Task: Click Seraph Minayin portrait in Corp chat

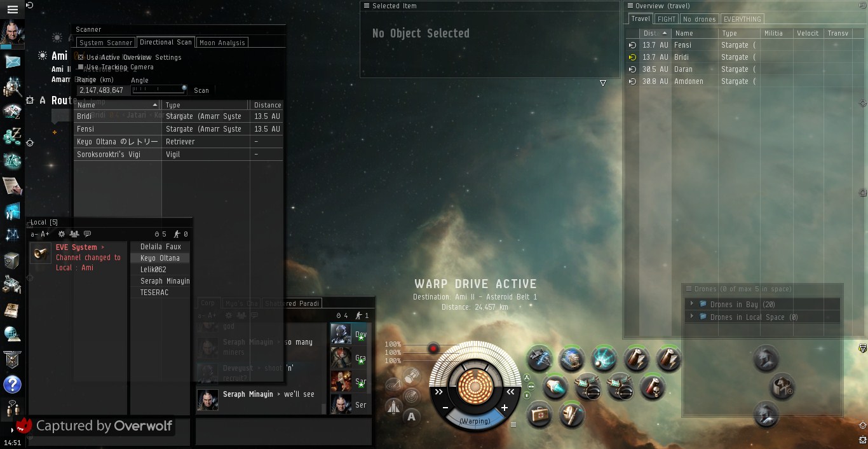Action: [x=208, y=399]
